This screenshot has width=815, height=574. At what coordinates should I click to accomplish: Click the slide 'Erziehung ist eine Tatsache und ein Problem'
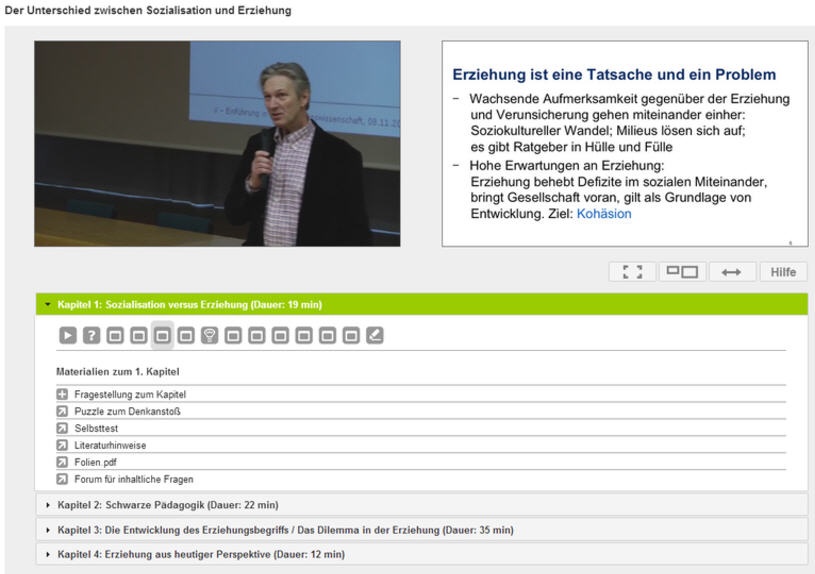point(625,144)
